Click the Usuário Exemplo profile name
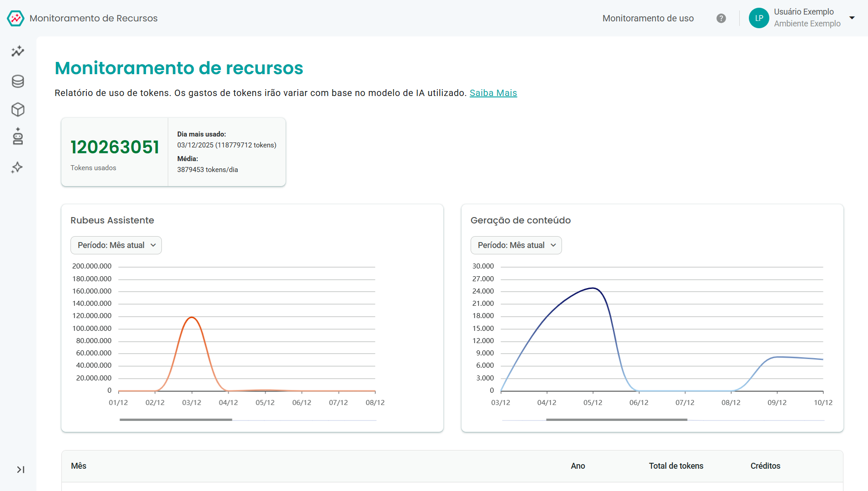The width and height of the screenshot is (868, 491). pyautogui.click(x=804, y=12)
